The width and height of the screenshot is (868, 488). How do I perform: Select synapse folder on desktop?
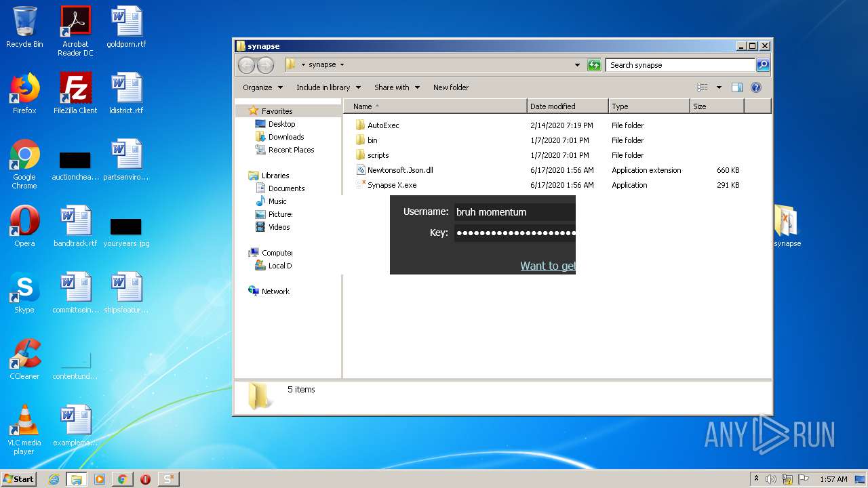(x=787, y=226)
